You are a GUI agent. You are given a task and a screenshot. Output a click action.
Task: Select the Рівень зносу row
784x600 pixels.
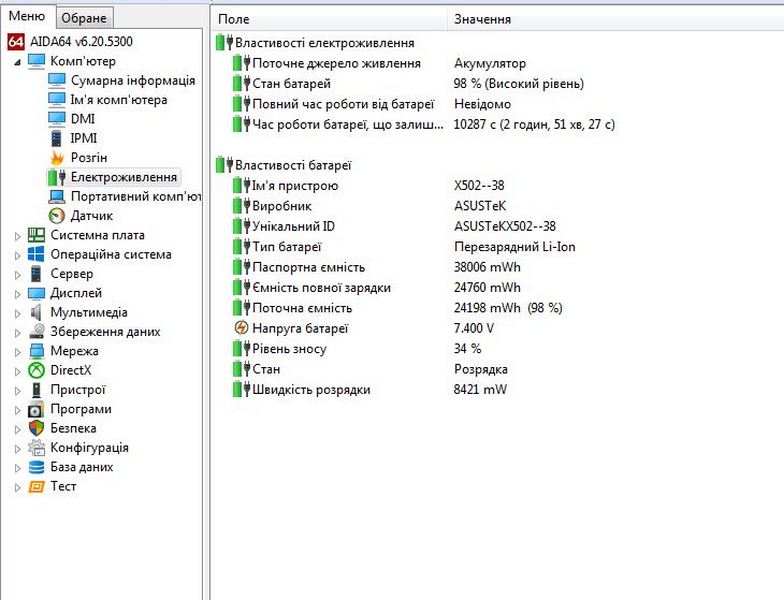289,349
